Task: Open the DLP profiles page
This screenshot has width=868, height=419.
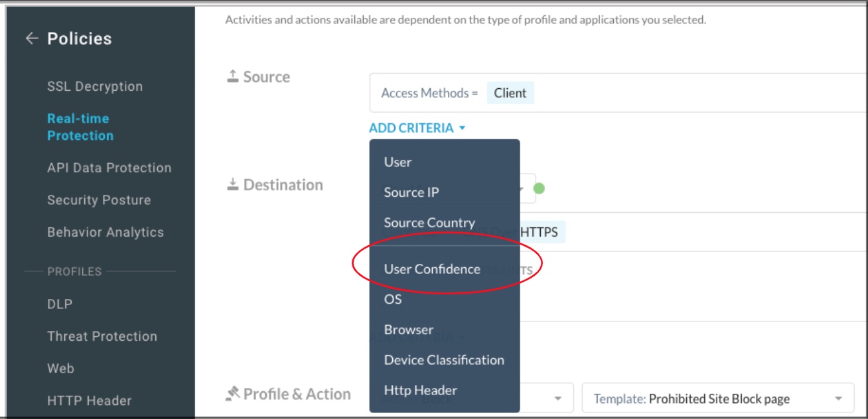Action: tap(60, 304)
